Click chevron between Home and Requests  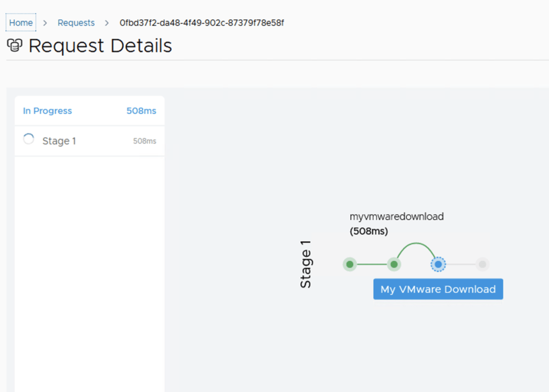click(46, 23)
